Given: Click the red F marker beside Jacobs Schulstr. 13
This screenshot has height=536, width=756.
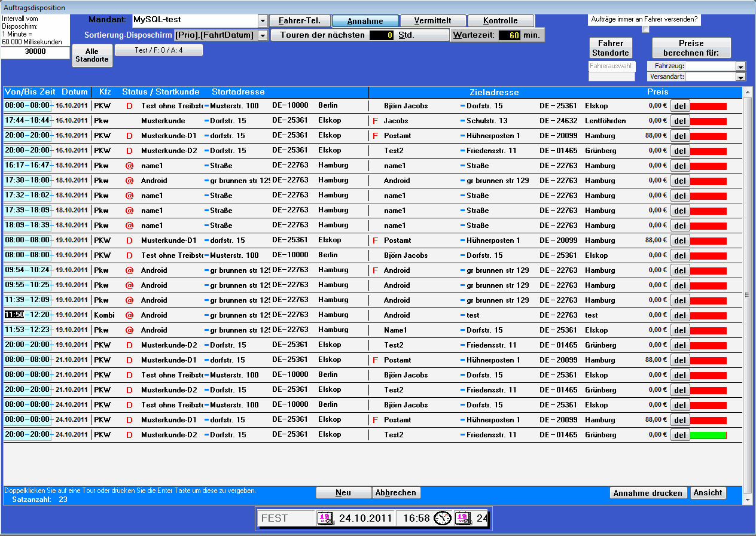Looking at the screenshot, I should pyautogui.click(x=375, y=121).
